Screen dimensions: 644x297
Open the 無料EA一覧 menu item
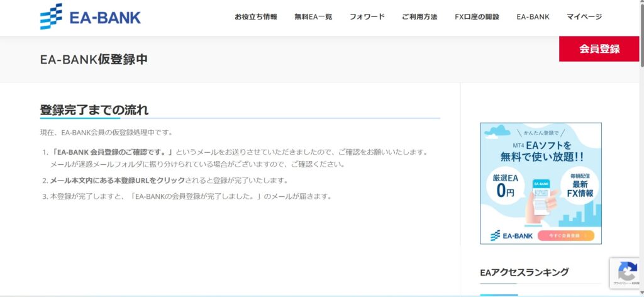313,17
